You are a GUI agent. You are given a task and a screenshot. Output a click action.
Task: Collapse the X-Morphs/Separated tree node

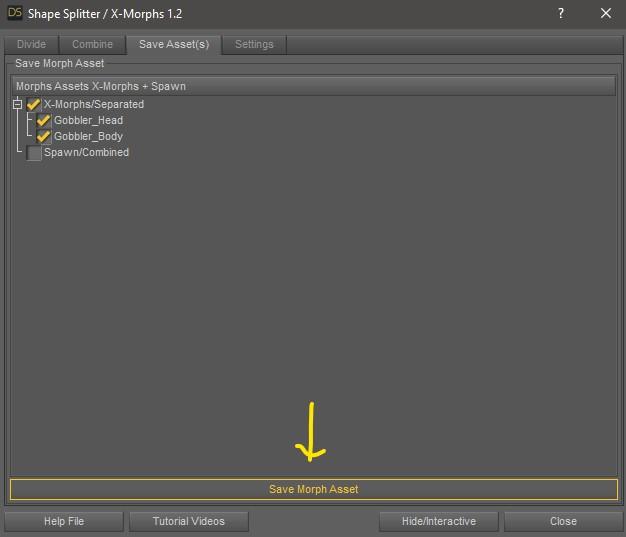17,105
